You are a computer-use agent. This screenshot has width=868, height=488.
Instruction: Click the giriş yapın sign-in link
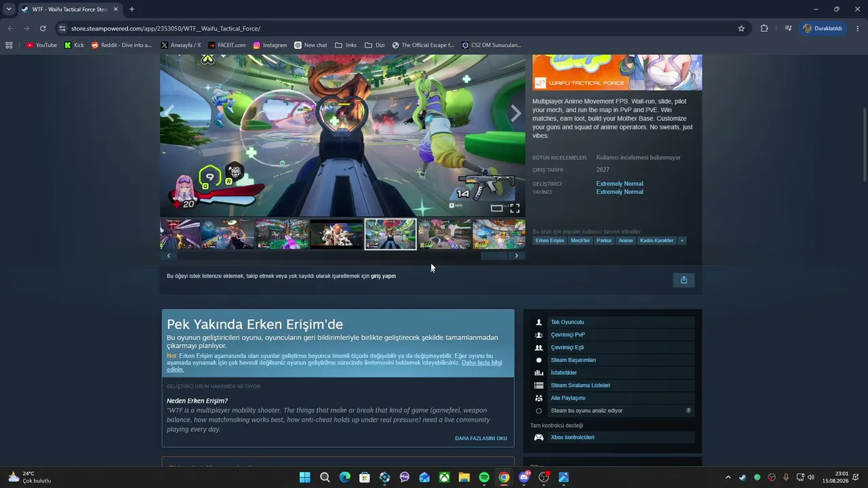(x=383, y=277)
